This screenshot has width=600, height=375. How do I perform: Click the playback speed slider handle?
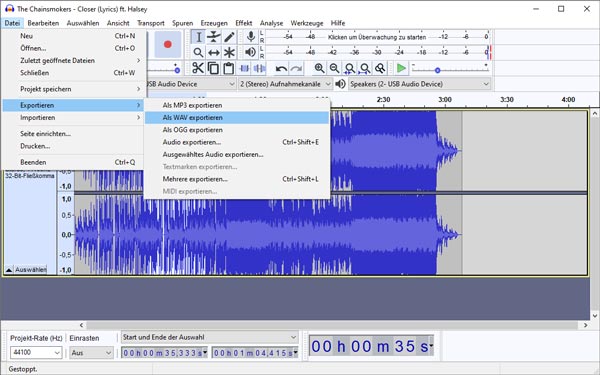tap(437, 70)
